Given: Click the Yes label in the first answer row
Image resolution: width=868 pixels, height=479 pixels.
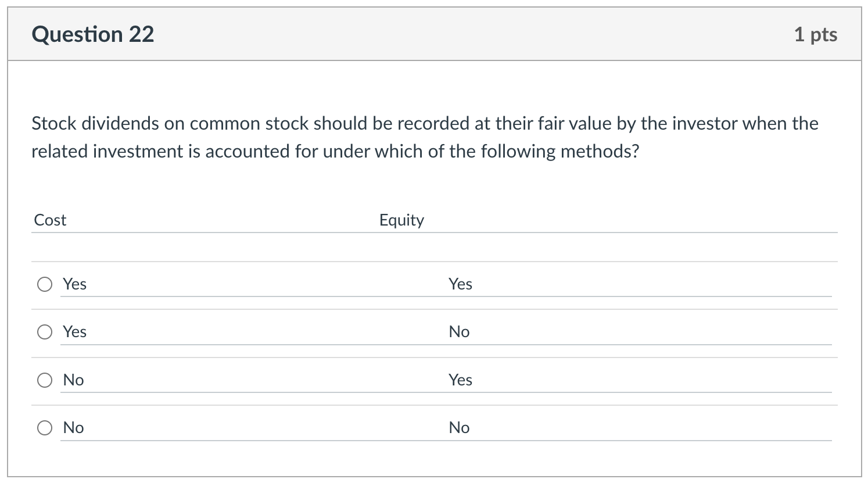Looking at the screenshot, I should coord(74,284).
